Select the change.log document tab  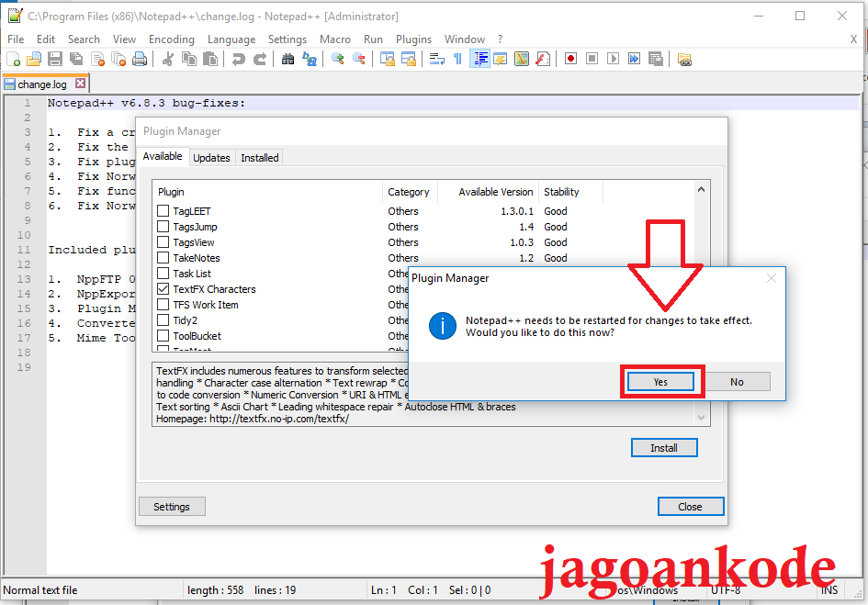click(x=41, y=84)
